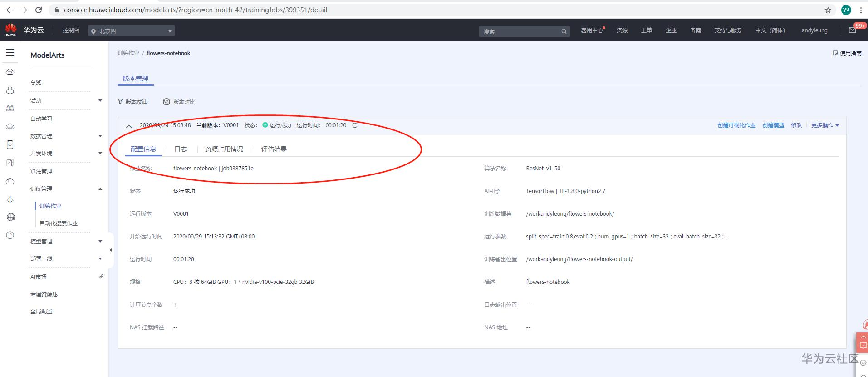The image size is (868, 377).
Task: Open 支持与服务 in the top bar
Action: [728, 30]
